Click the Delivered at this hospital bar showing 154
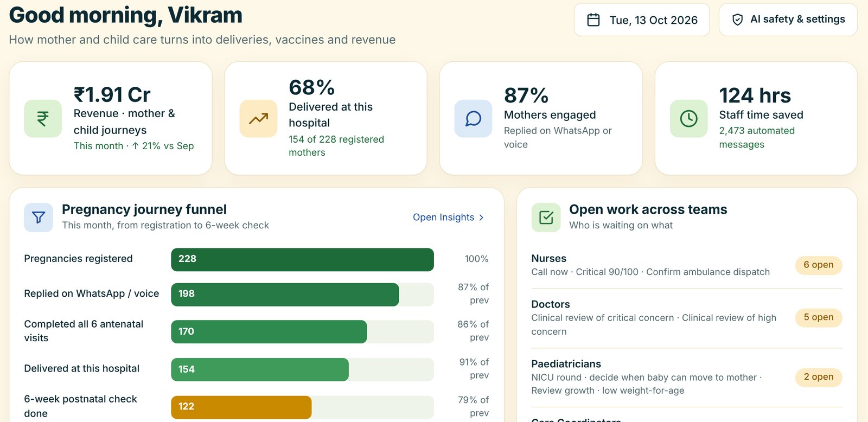Image resolution: width=868 pixels, height=422 pixels. [x=260, y=369]
